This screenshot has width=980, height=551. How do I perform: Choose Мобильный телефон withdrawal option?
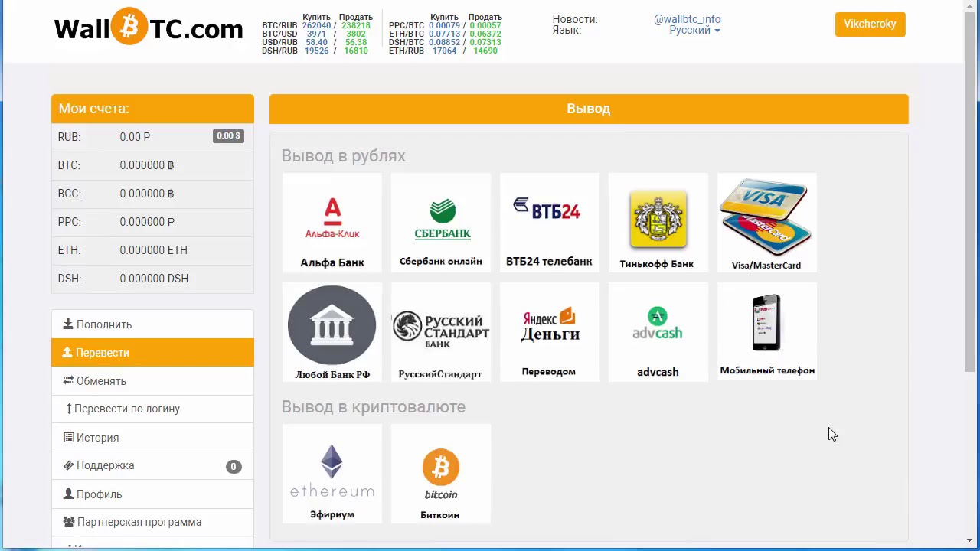(766, 332)
